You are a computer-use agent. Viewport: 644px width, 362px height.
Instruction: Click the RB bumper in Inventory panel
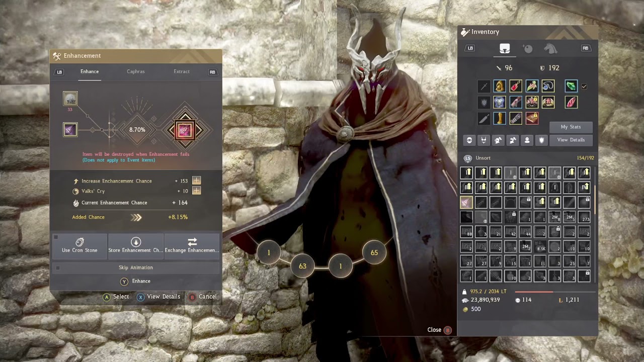[x=585, y=48]
